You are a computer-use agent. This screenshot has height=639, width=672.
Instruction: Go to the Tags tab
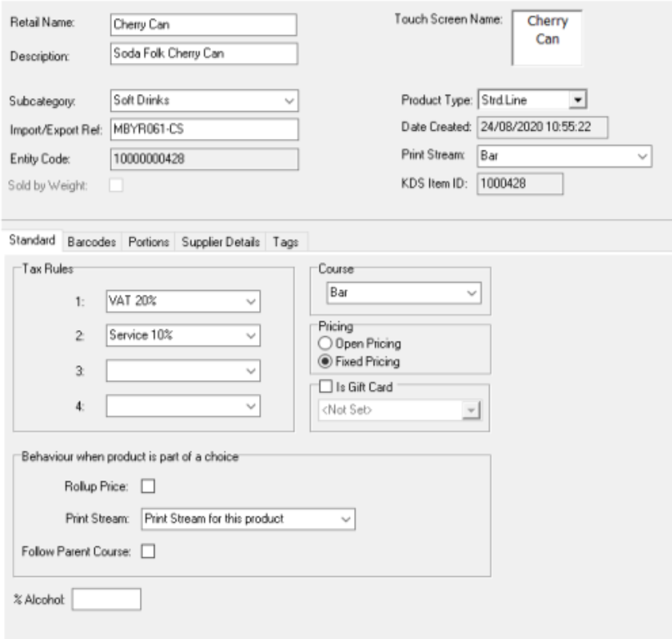(285, 242)
